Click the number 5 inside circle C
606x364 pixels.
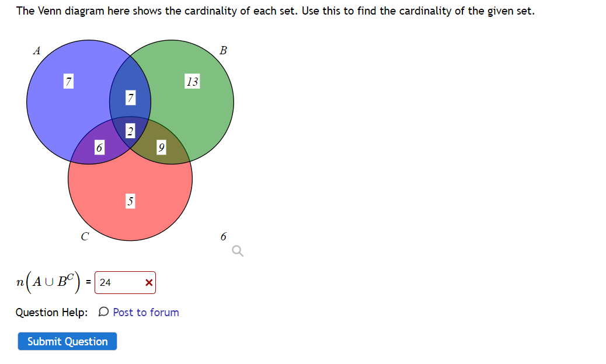pyautogui.click(x=130, y=201)
